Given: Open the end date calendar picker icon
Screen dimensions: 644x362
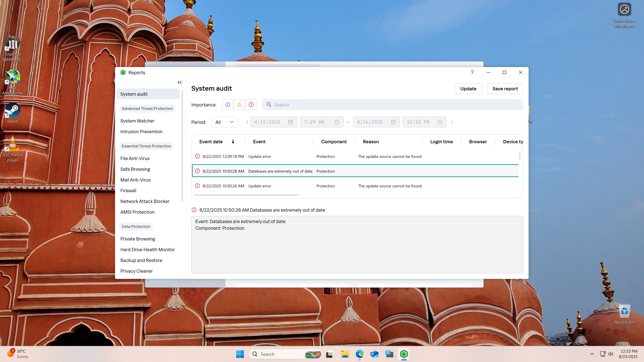Looking at the screenshot, I should coord(393,122).
